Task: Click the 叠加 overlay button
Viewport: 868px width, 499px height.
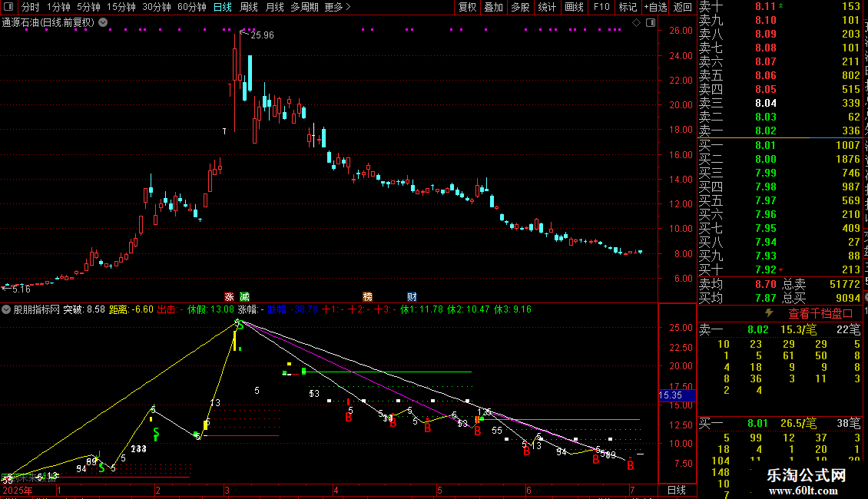Action: pos(494,7)
